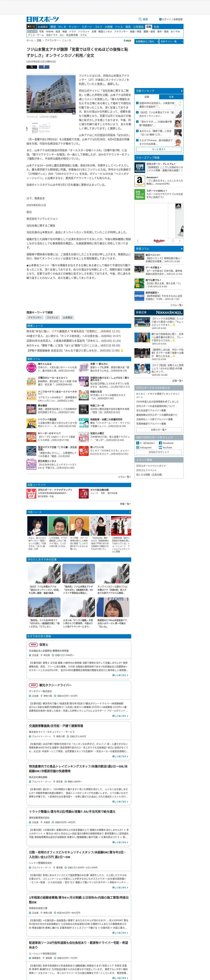Screen dimensions: 210x980
Task: Open the X (旧Twitter) link in the SNS box
Action: pyautogui.click(x=146, y=443)
